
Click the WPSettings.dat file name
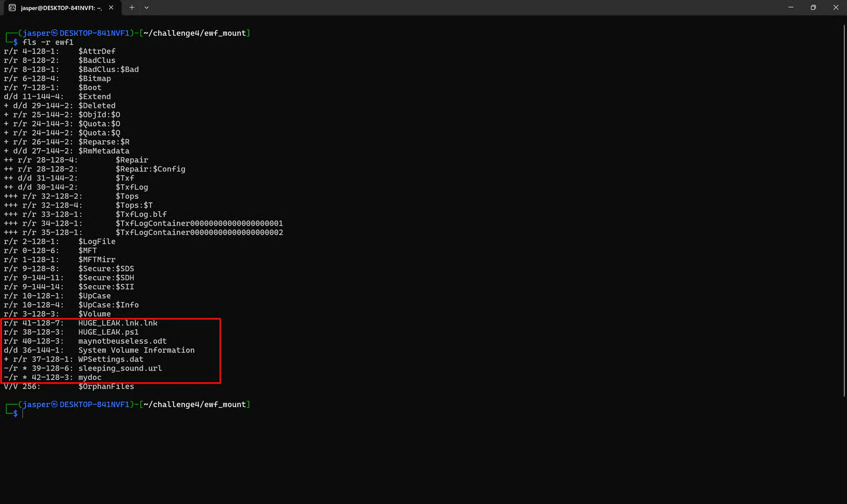point(111,359)
